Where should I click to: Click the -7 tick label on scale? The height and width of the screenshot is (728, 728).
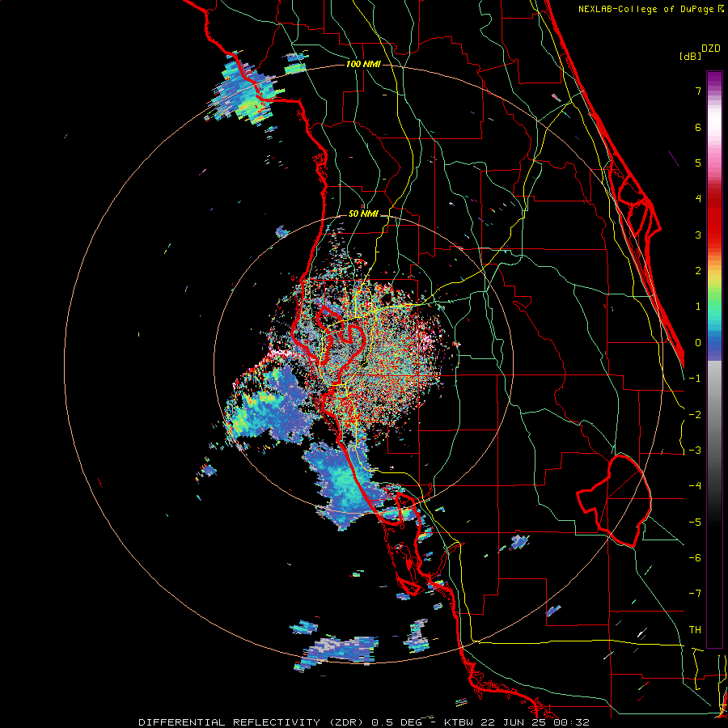point(695,594)
